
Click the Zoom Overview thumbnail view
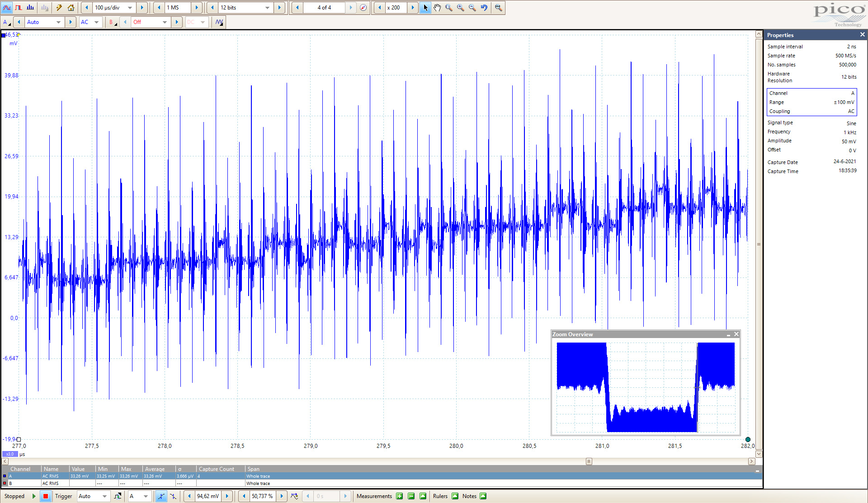pos(646,387)
